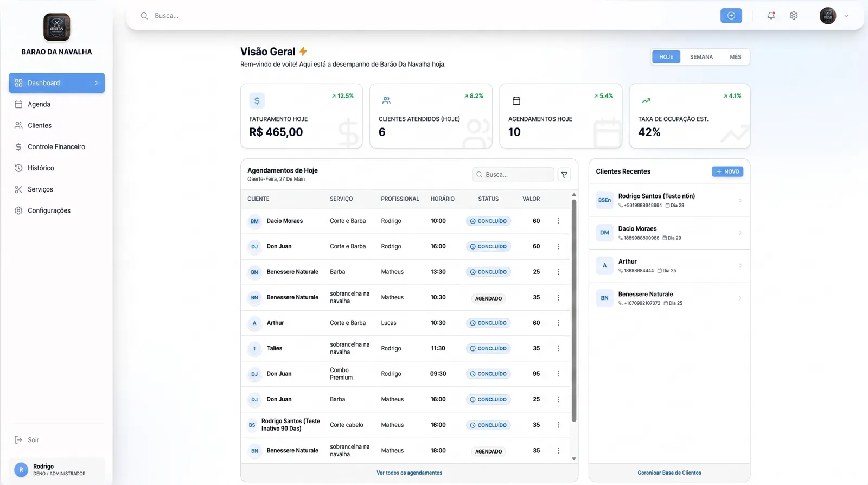Open the notifications bell

(x=771, y=16)
